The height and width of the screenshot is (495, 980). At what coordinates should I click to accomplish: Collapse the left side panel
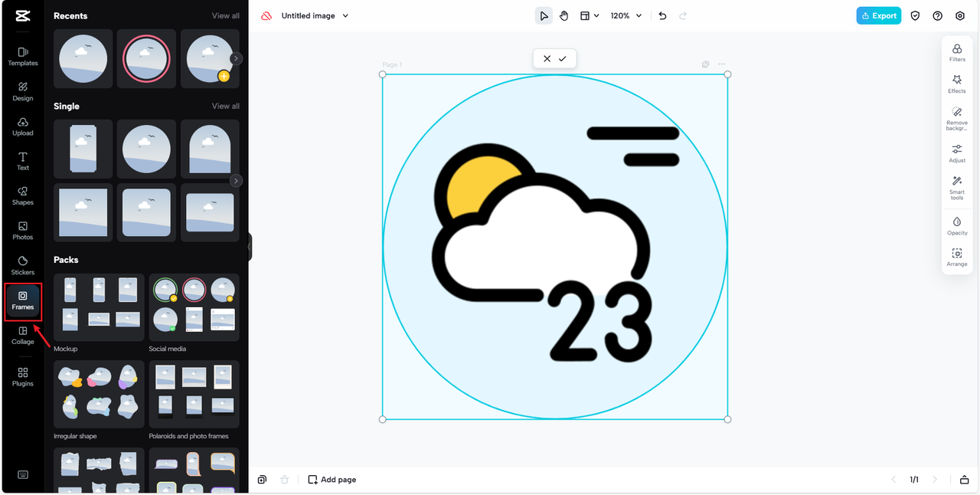click(x=250, y=247)
